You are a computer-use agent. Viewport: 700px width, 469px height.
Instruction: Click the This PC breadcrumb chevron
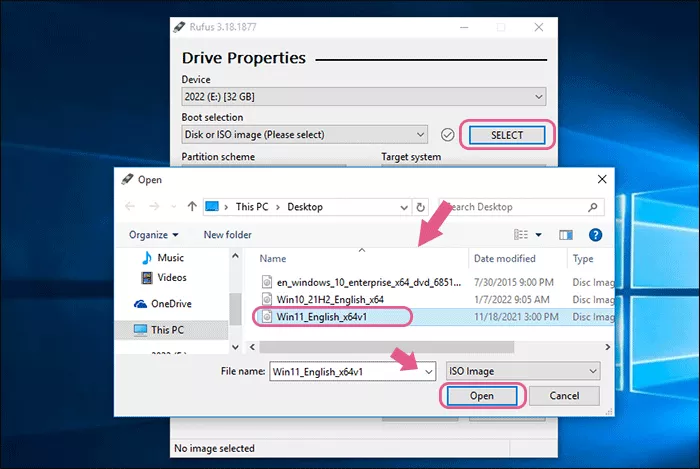278,207
